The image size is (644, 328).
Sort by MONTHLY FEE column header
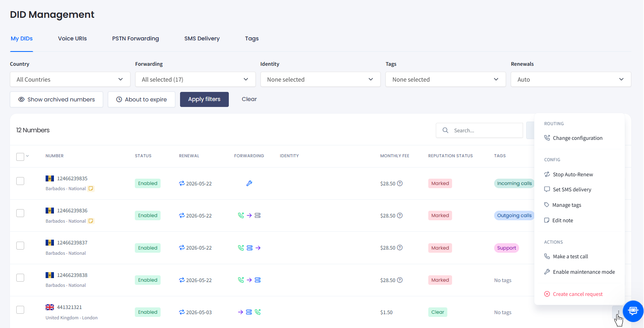tap(395, 156)
